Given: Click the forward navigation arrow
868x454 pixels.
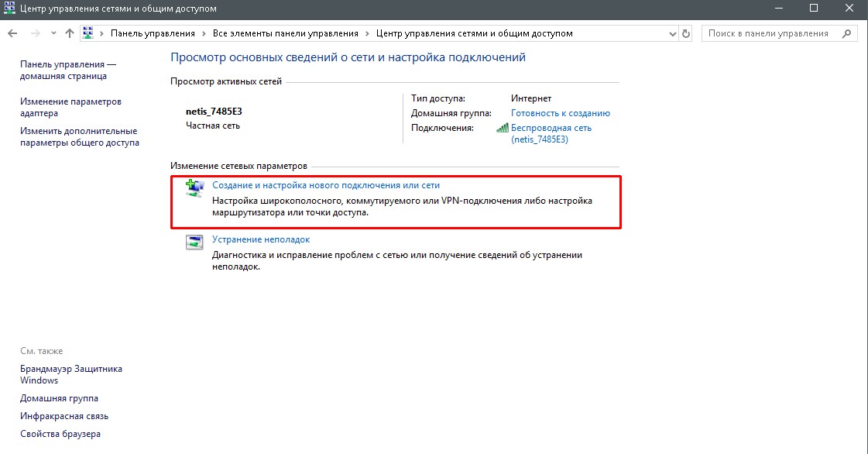Looking at the screenshot, I should click(x=36, y=34).
